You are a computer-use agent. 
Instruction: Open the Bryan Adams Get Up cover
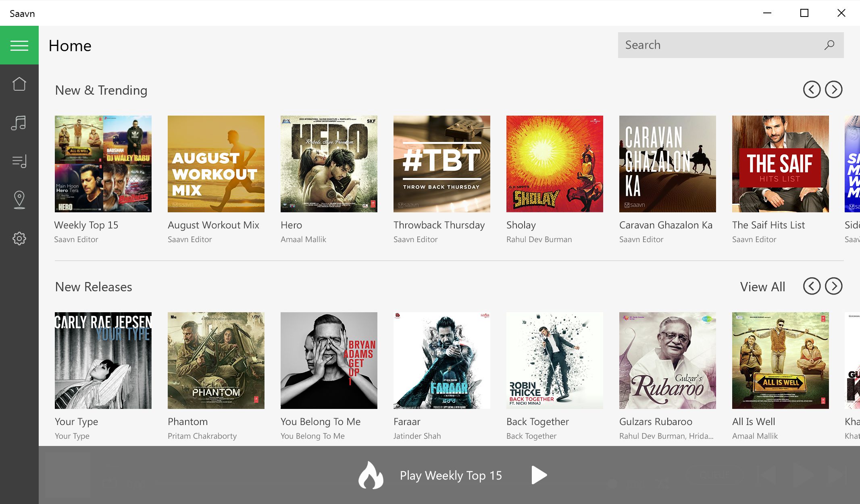[x=329, y=361]
